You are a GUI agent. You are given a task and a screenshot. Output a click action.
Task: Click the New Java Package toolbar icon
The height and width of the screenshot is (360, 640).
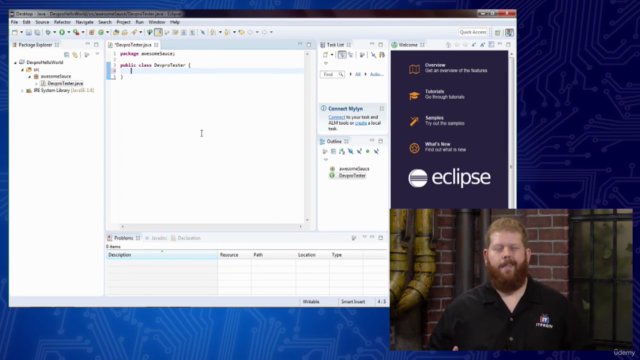click(92, 32)
